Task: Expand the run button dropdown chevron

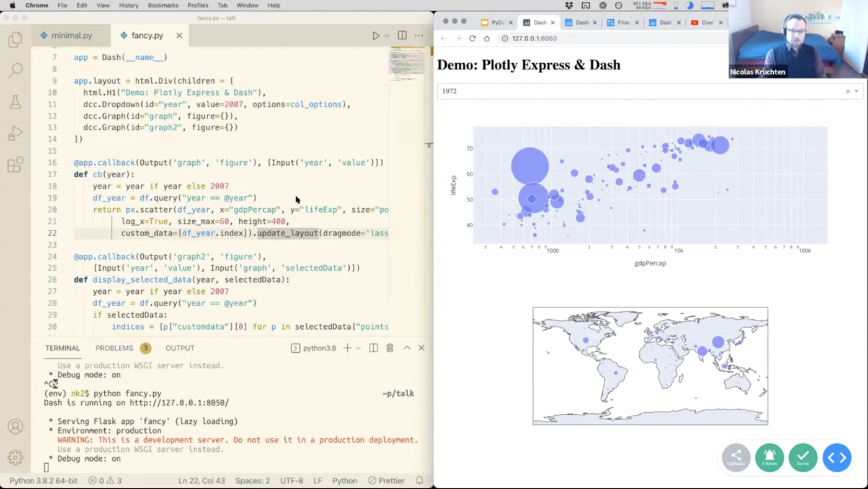Action: (387, 35)
